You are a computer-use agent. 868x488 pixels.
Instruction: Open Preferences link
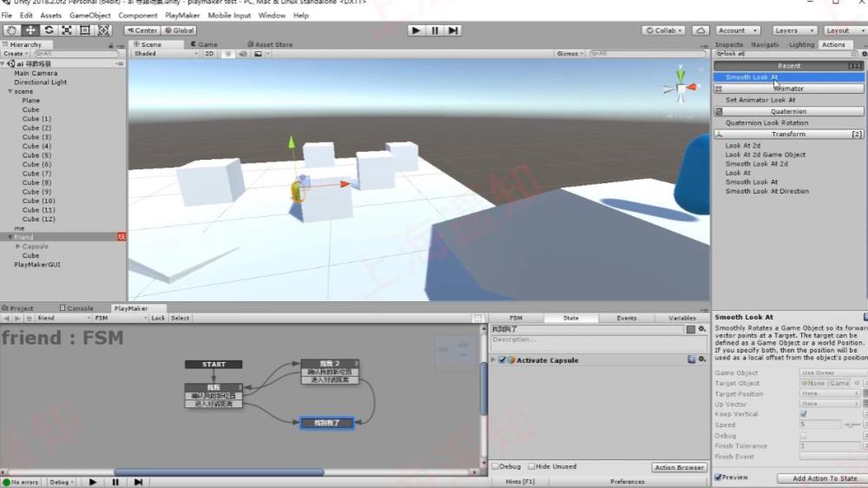[628, 481]
